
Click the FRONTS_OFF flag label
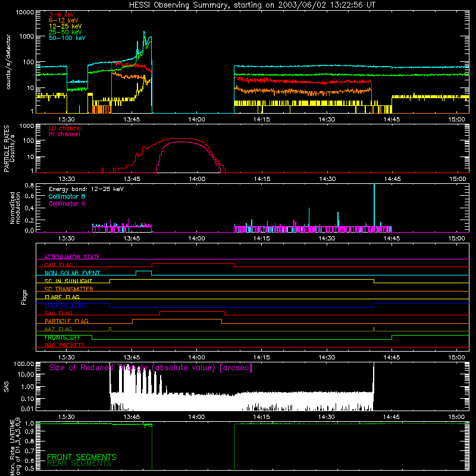pyautogui.click(x=62, y=337)
